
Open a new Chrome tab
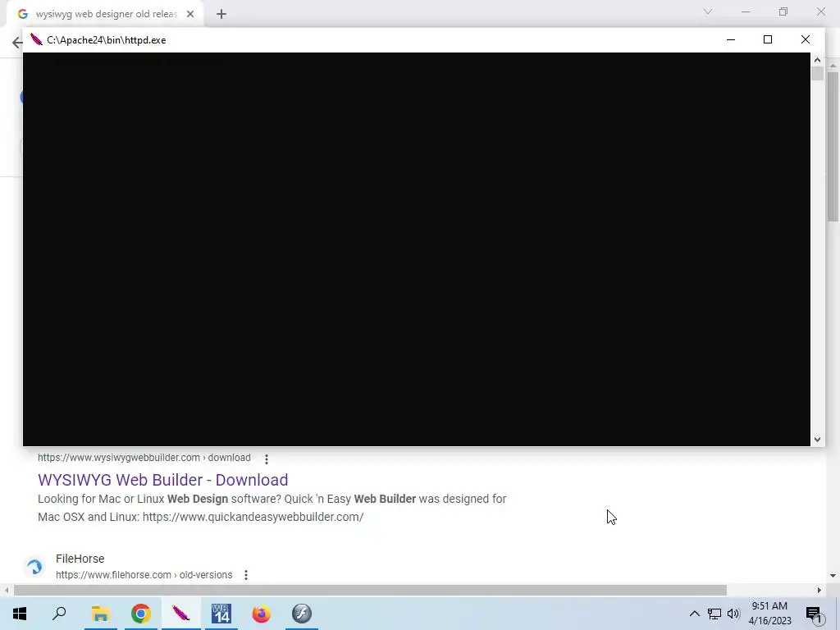pyautogui.click(x=221, y=14)
